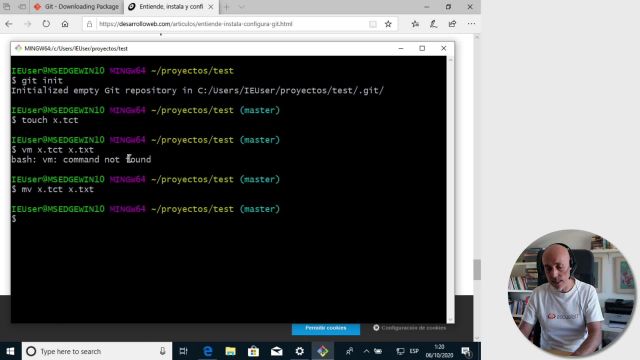
Task: Click 'Initialized empty Git repository' output line
Action: point(198,91)
